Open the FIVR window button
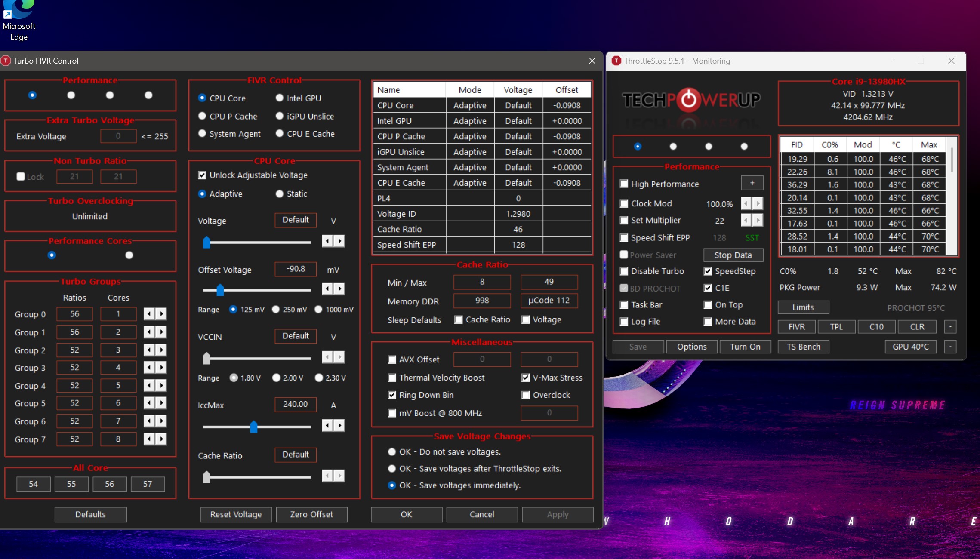This screenshot has height=559, width=980. point(797,327)
